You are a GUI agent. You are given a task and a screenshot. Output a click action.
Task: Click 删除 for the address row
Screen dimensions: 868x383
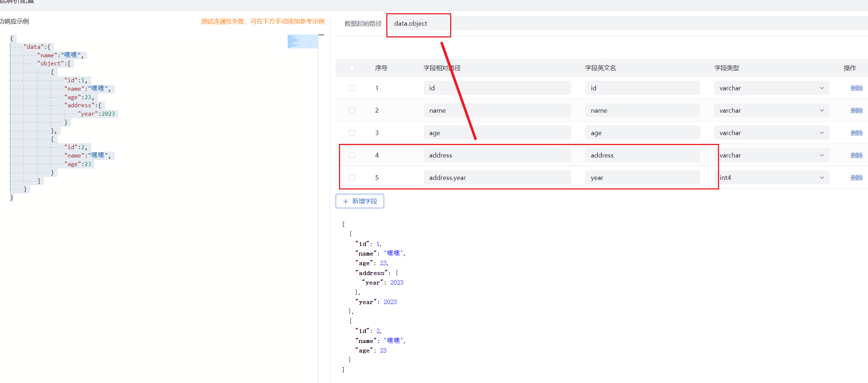(x=856, y=155)
